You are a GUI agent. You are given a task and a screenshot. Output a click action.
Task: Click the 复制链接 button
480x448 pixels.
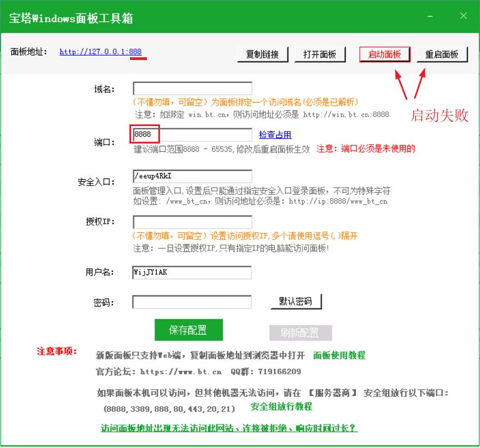pos(263,55)
